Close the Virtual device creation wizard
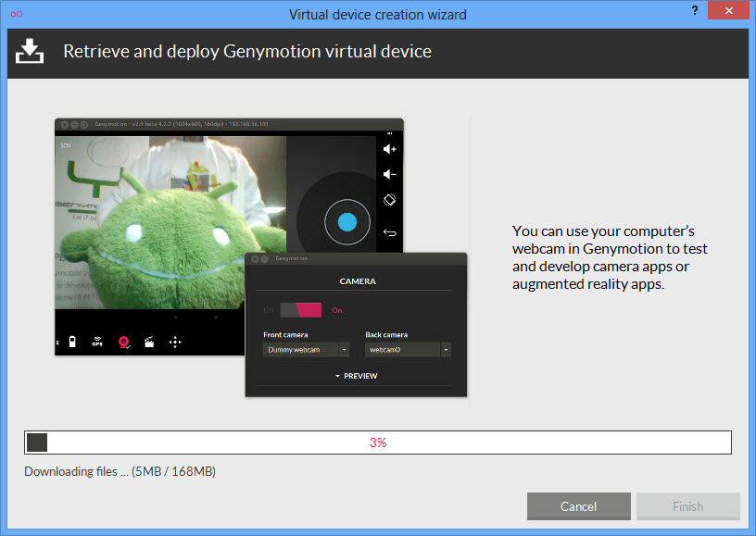This screenshot has height=536, width=756. point(728,10)
